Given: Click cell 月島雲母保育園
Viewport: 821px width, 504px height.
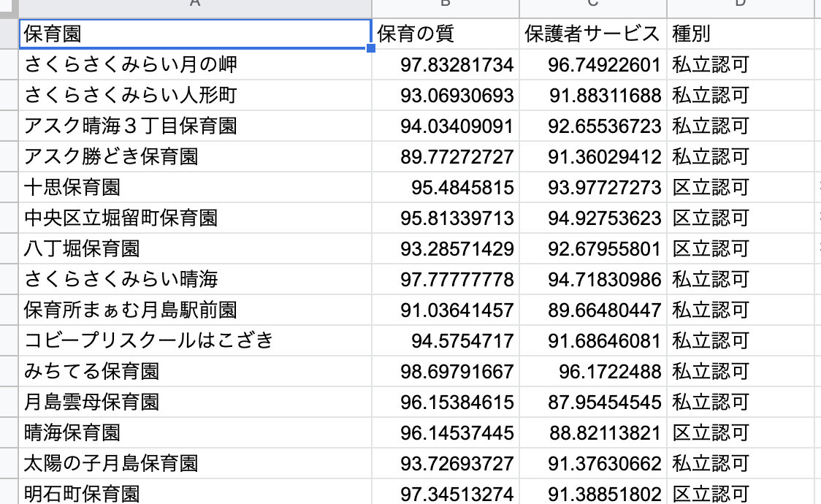Looking at the screenshot, I should [195, 402].
